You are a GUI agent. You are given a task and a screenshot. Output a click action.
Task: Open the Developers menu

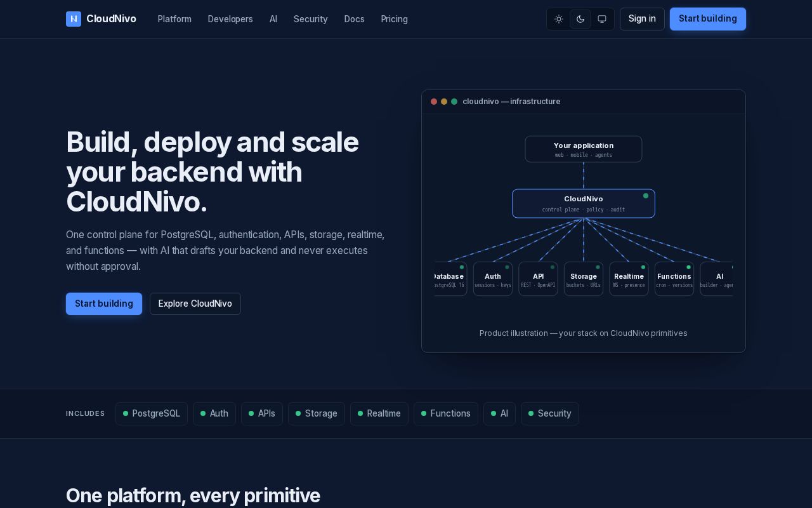tap(230, 19)
